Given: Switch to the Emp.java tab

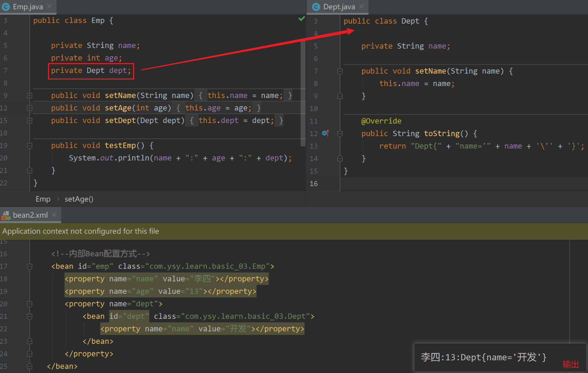Looking at the screenshot, I should (27, 7).
